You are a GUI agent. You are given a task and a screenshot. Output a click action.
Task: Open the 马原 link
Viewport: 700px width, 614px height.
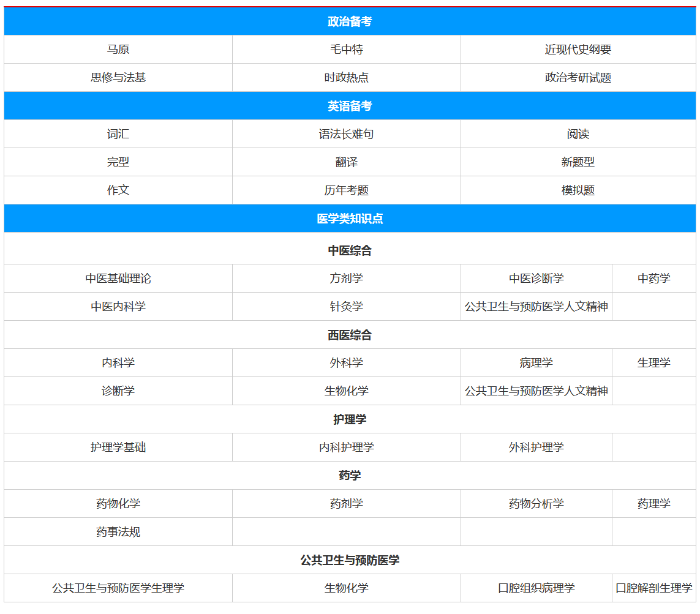tap(118, 50)
